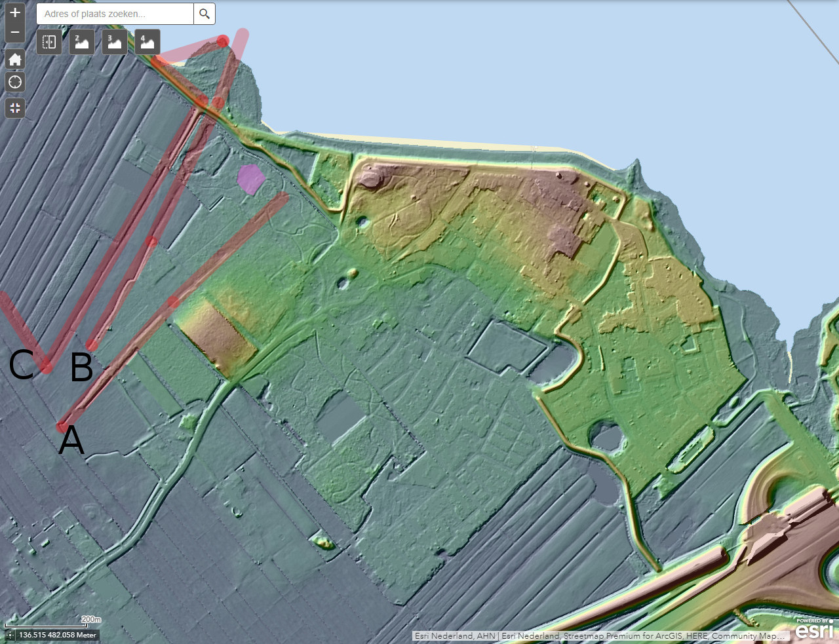The height and width of the screenshot is (644, 839).
Task: Return to the default home extent
Action: (15, 60)
